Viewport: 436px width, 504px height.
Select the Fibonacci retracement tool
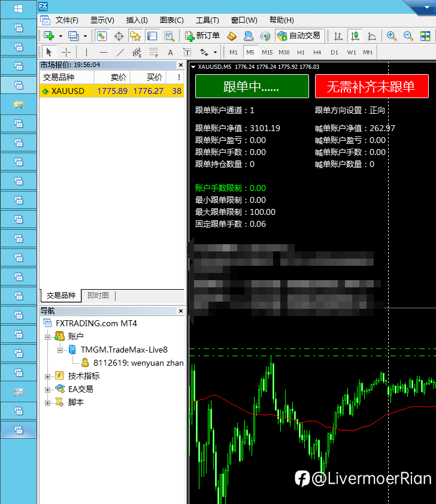(154, 52)
